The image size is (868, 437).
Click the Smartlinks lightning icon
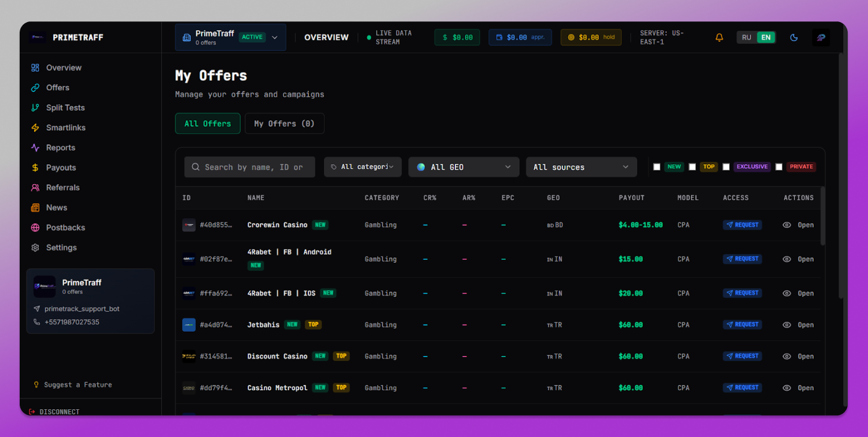click(35, 127)
